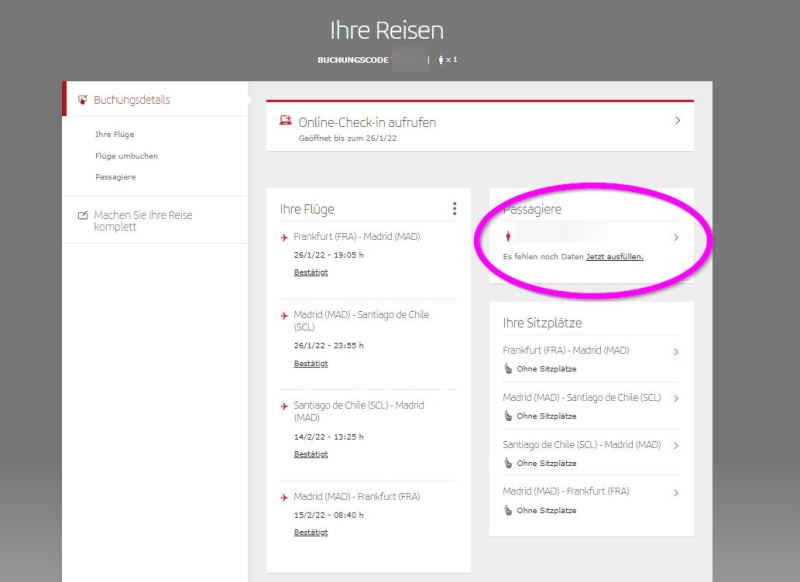Click plane icon for Madrid - Santiago de Chile flight

point(285,315)
